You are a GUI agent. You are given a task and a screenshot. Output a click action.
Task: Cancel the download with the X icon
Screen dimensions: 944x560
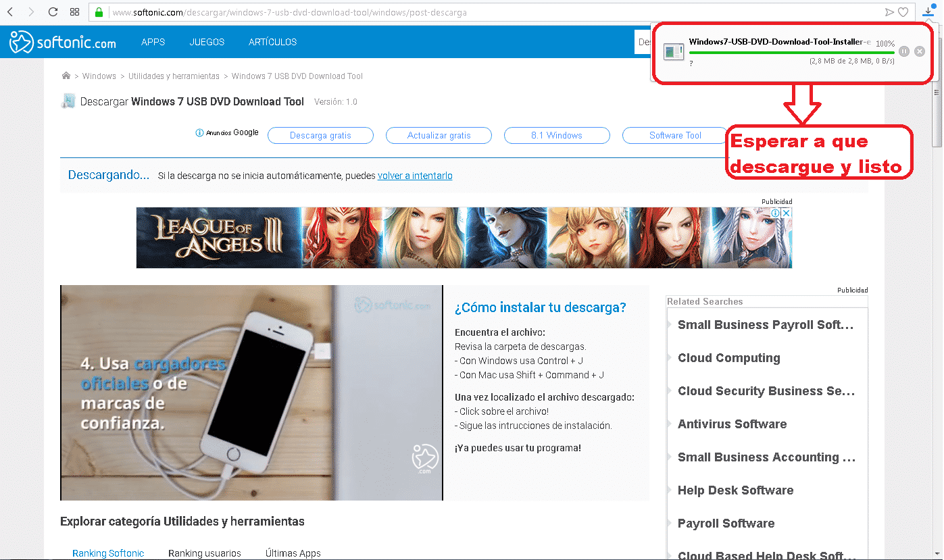[x=920, y=51]
